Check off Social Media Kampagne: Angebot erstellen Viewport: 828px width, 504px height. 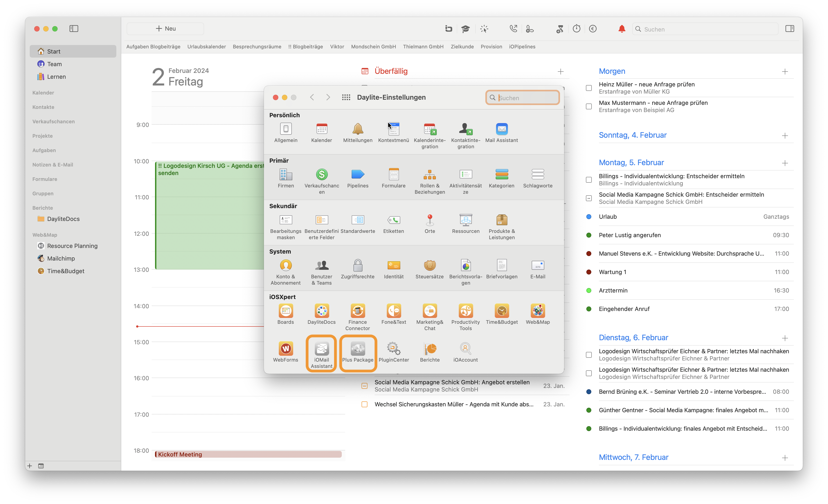coord(364,386)
